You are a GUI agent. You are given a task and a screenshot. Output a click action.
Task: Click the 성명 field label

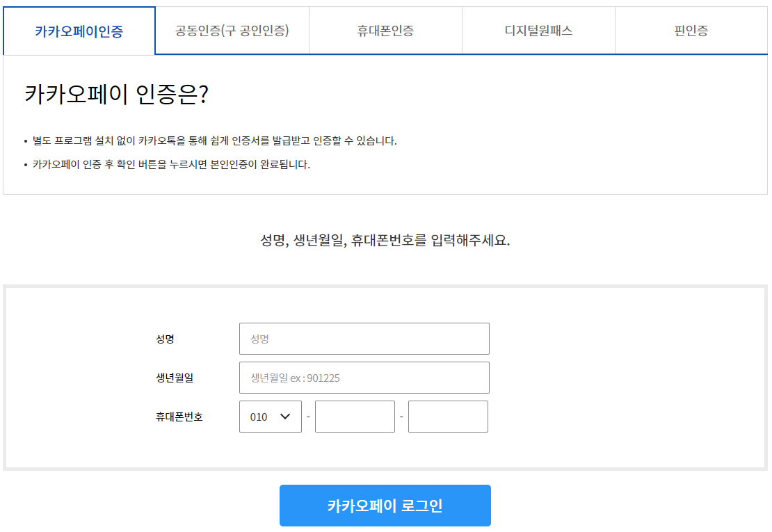pos(165,339)
